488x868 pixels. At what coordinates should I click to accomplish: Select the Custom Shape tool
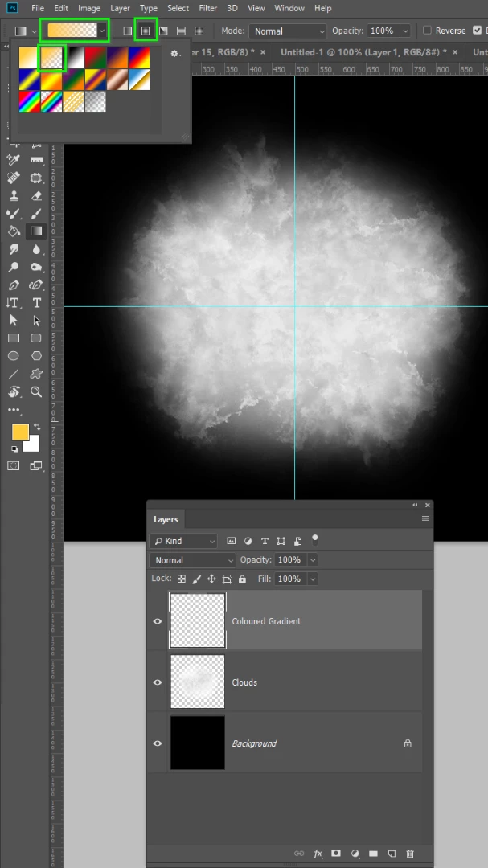36,374
